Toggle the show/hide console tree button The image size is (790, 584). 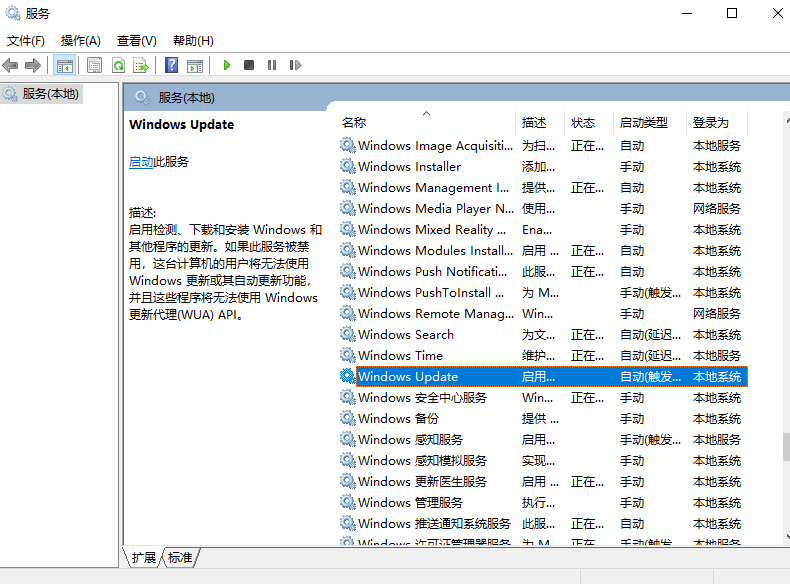click(x=64, y=65)
